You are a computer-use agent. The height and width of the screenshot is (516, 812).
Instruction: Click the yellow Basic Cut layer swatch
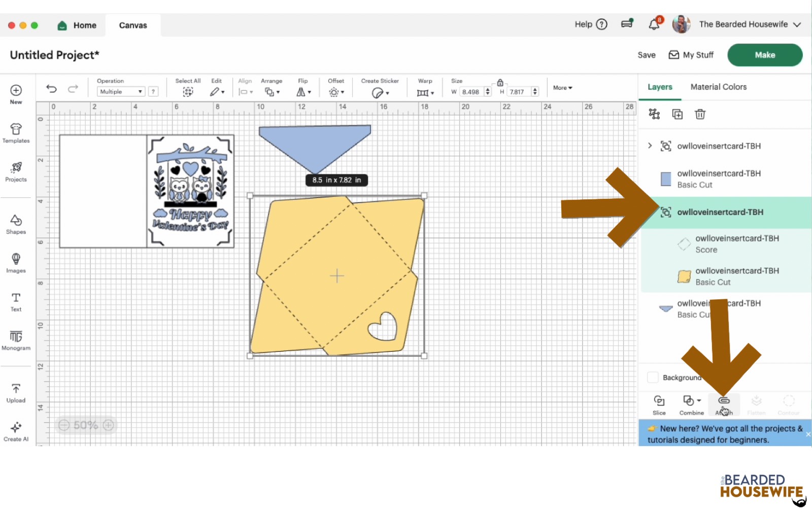click(684, 277)
